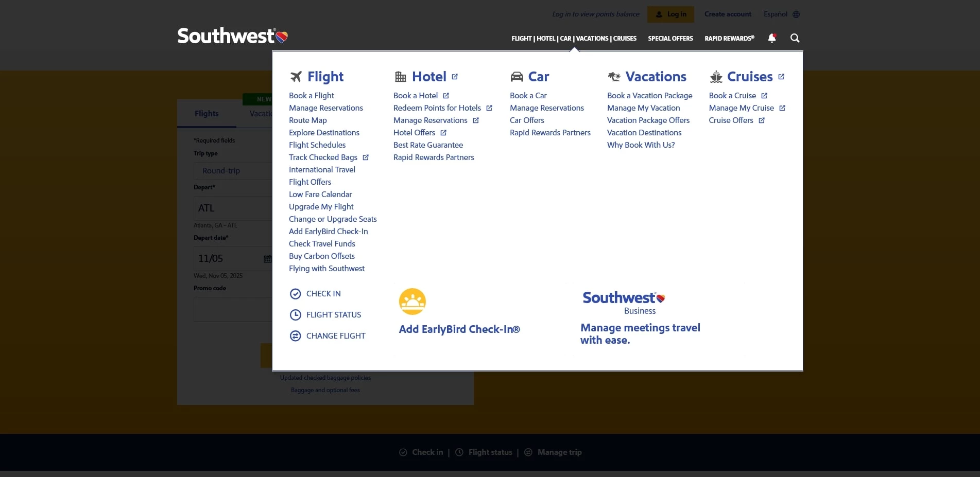
Task: Click the EarlyBird Check-In sunrise icon
Action: (412, 301)
